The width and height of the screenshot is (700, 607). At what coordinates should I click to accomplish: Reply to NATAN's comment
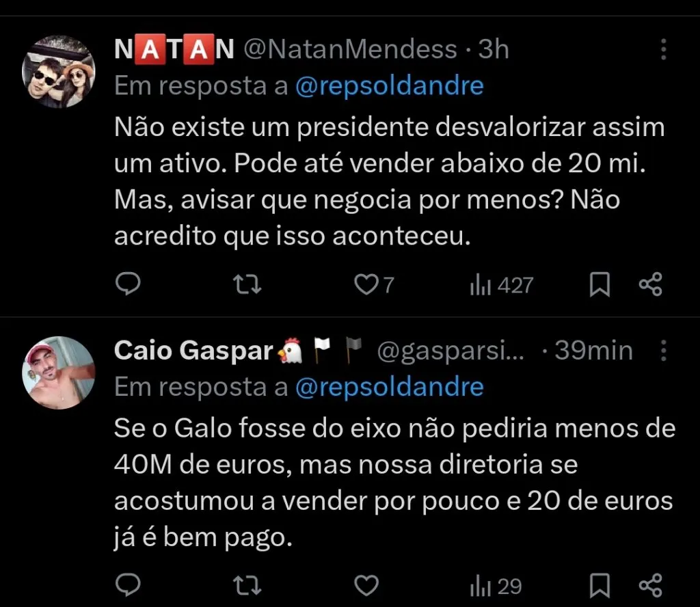[x=127, y=284]
